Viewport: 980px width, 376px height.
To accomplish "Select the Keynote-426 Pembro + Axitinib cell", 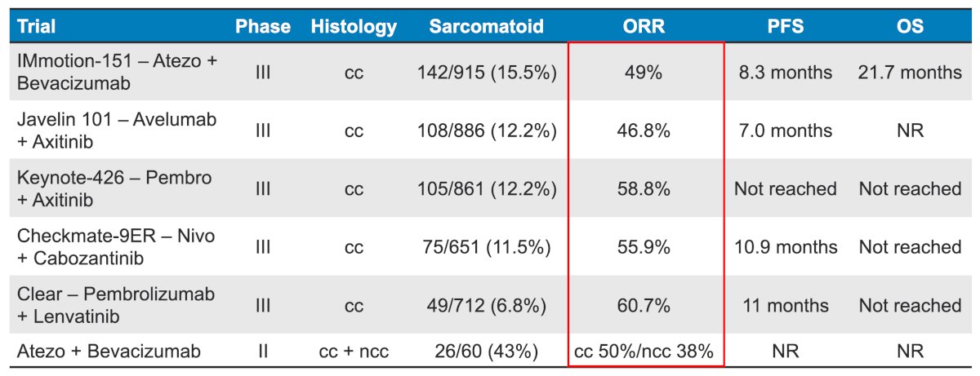I will tap(114, 188).
